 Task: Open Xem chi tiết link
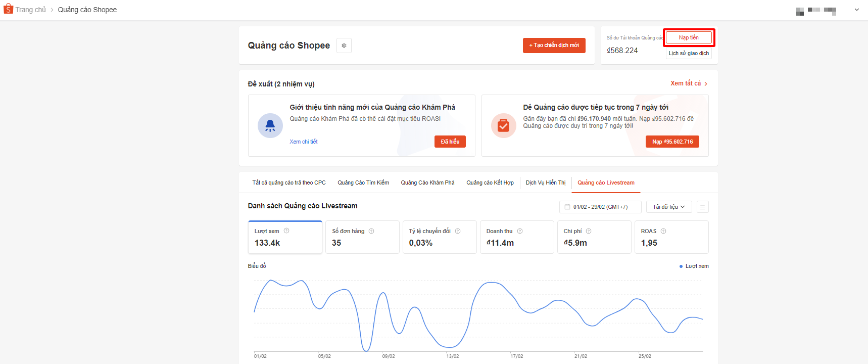pos(304,142)
